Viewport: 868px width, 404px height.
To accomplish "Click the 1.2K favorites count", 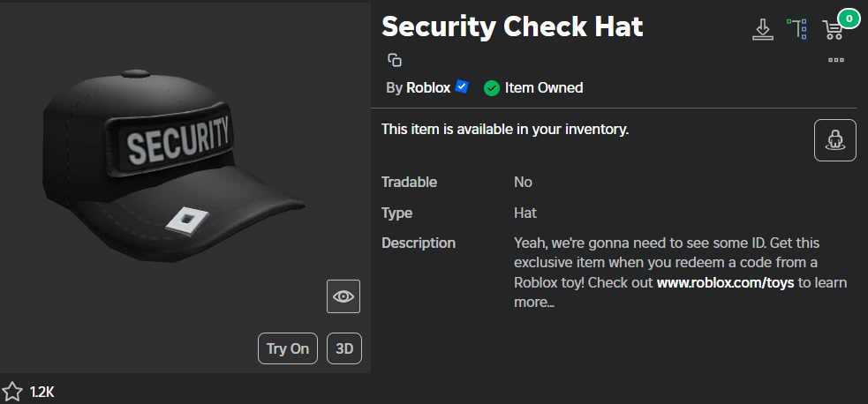I will click(42, 392).
